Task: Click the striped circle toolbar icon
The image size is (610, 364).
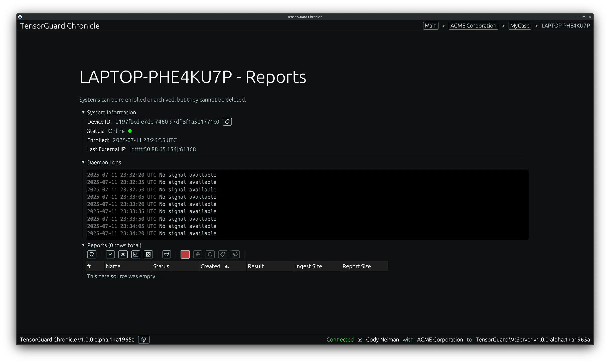Action: 198,254
